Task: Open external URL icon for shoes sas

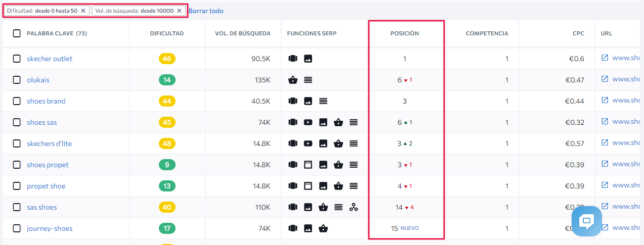Action: pyautogui.click(x=605, y=122)
